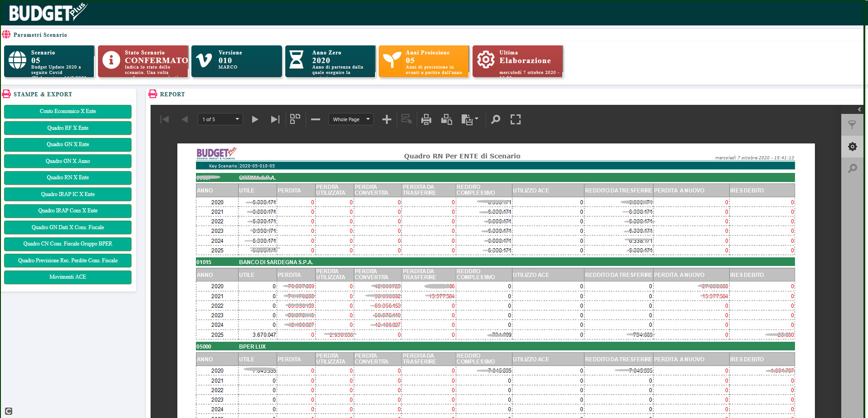Print the current page icon
Viewport: 868px width, 418px height.
coord(446,119)
